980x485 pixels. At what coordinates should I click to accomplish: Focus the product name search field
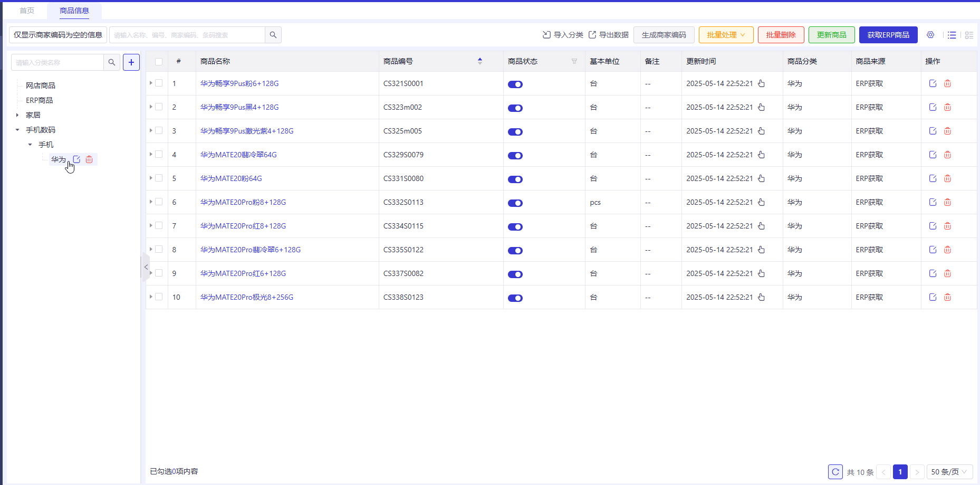click(x=187, y=35)
